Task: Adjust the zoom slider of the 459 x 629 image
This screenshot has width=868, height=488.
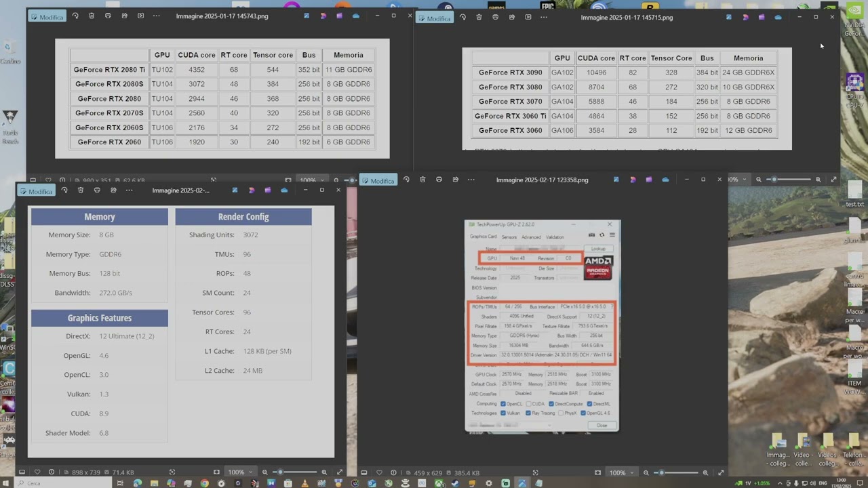Action: (676, 472)
